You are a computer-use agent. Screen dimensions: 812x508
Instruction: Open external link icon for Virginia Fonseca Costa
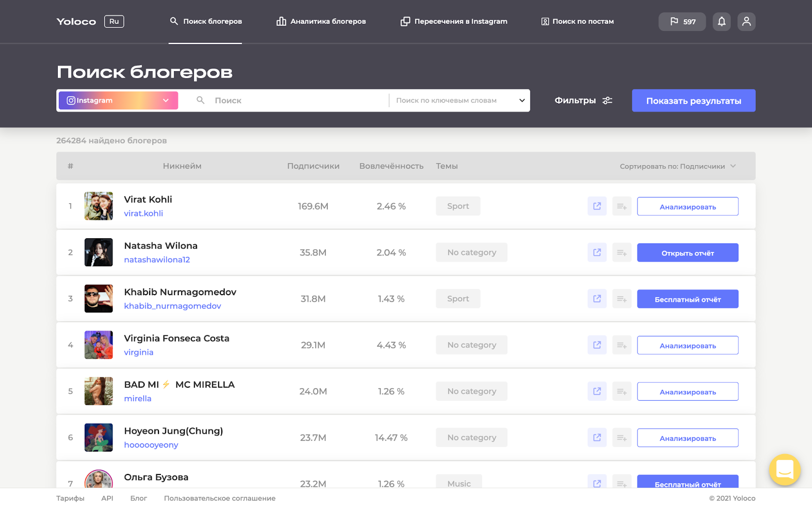coord(597,345)
